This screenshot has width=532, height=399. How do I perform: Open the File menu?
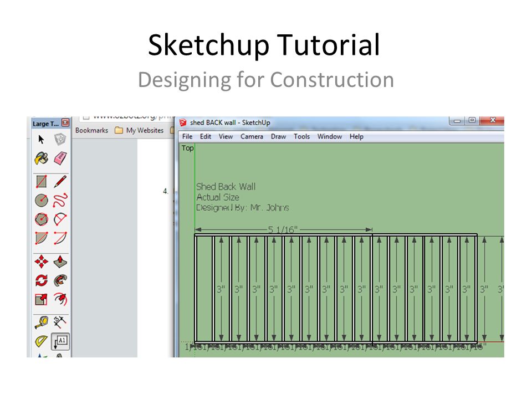(187, 136)
